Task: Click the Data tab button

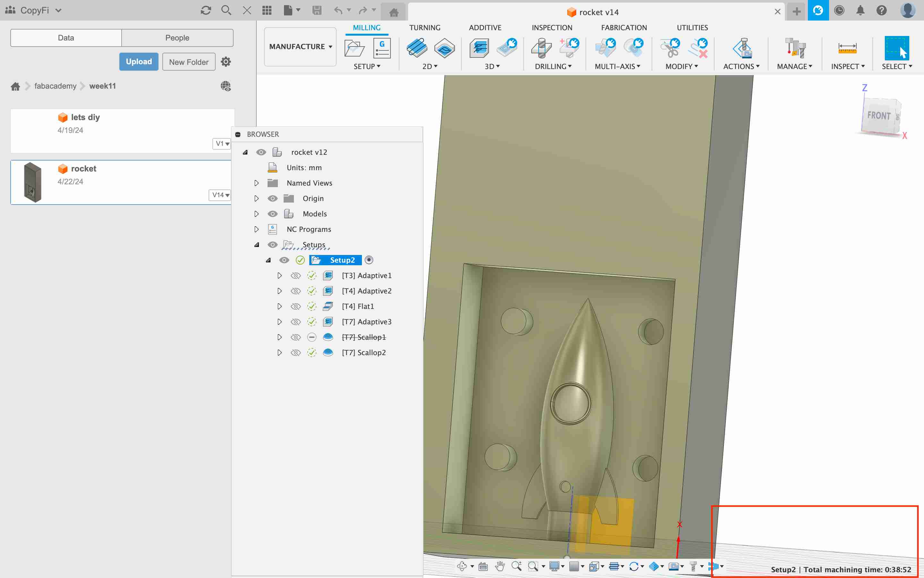Action: (66, 38)
